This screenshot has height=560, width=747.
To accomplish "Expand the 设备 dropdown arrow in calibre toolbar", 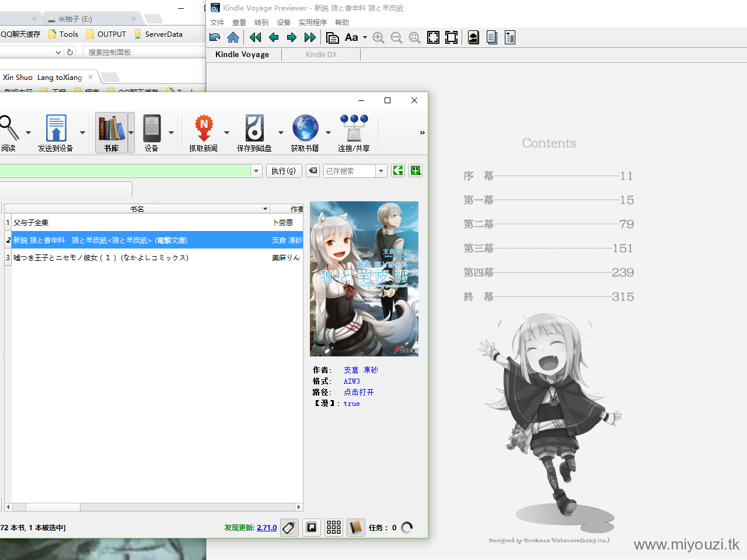I will pyautogui.click(x=171, y=132).
